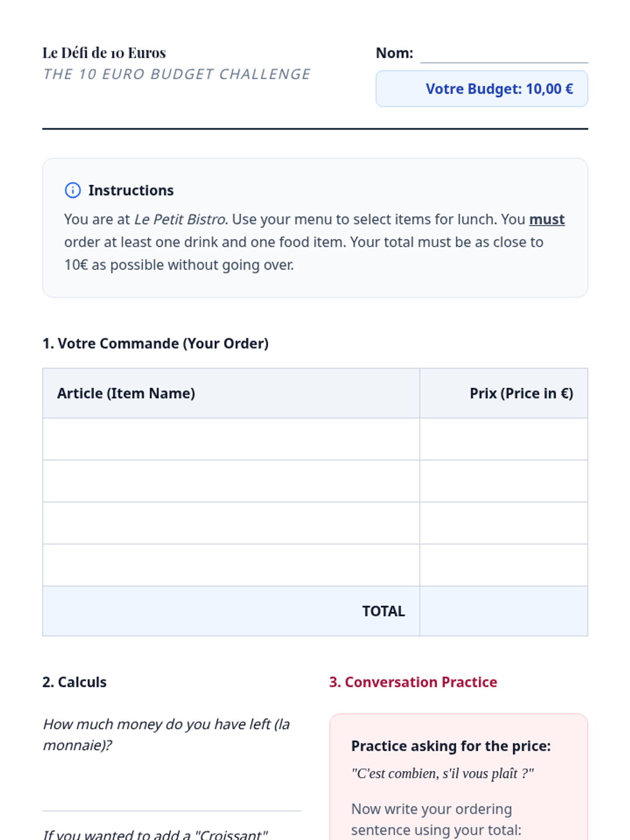Select the Votre Budget 10,00 € box
The height and width of the screenshot is (840, 630).
pos(481,89)
